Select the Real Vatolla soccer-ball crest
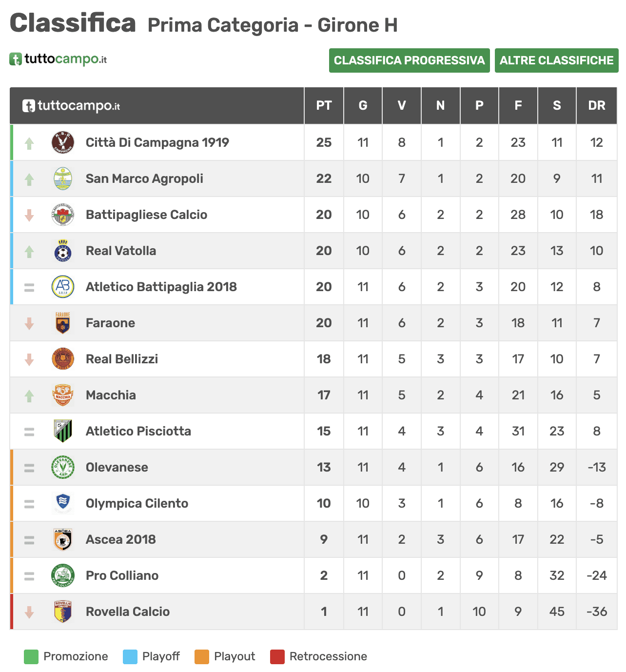Viewport: 626px width, 672px height. point(63,251)
